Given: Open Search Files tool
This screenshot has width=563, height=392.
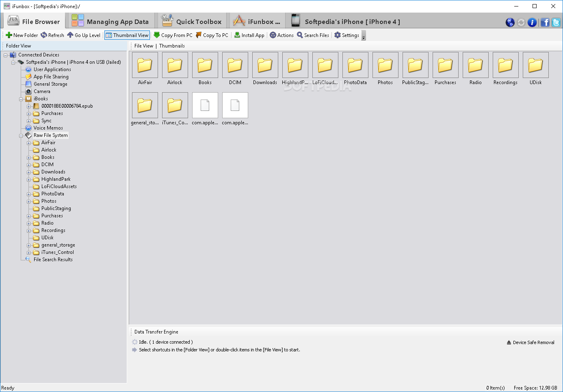Looking at the screenshot, I should [313, 35].
